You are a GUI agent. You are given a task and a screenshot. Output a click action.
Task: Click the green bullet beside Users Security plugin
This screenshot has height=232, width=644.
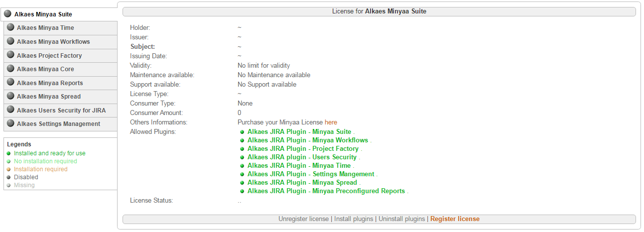coord(242,158)
